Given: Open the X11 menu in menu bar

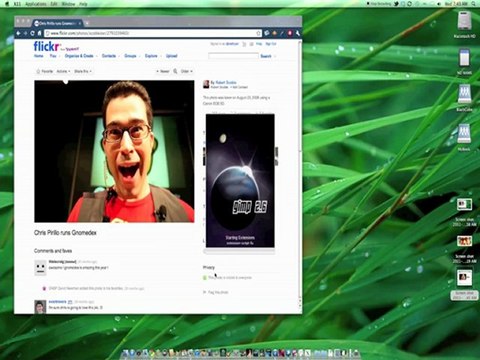Looking at the screenshot, I should pos(16,4).
